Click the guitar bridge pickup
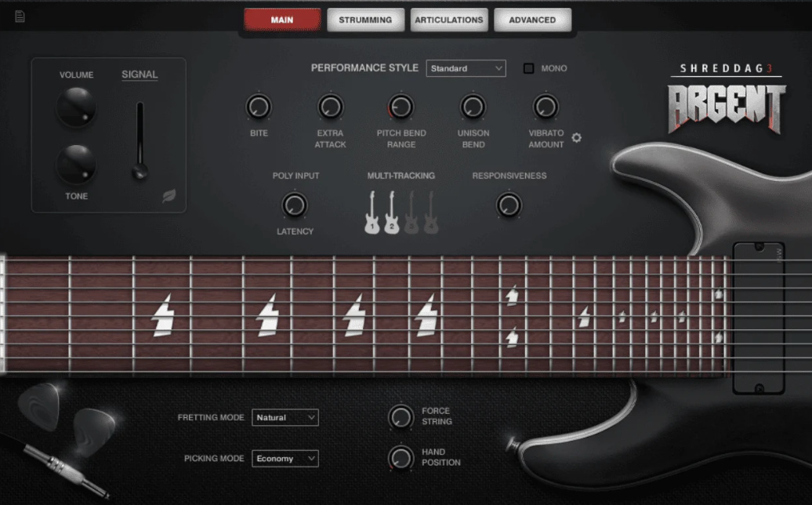Image resolution: width=812 pixels, height=505 pixels. [759, 318]
